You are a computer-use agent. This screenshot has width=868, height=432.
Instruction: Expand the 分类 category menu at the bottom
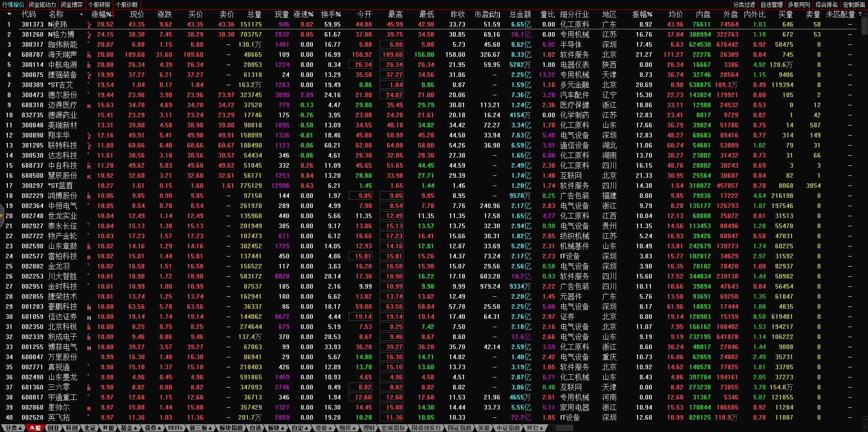tap(13, 428)
